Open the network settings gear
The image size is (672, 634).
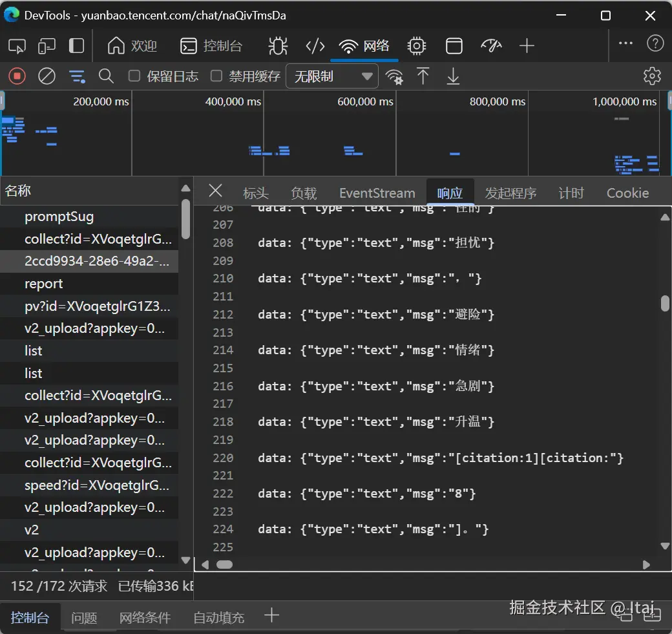pos(652,76)
